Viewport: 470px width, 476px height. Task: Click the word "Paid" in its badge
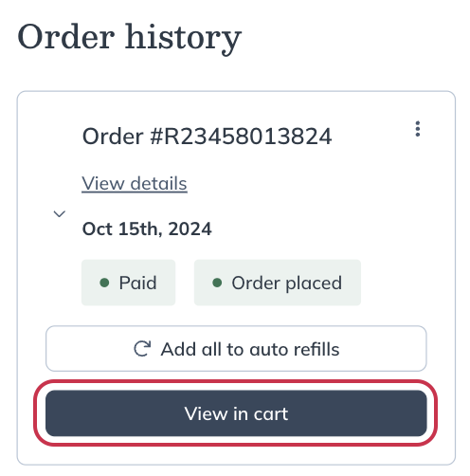[x=137, y=283]
